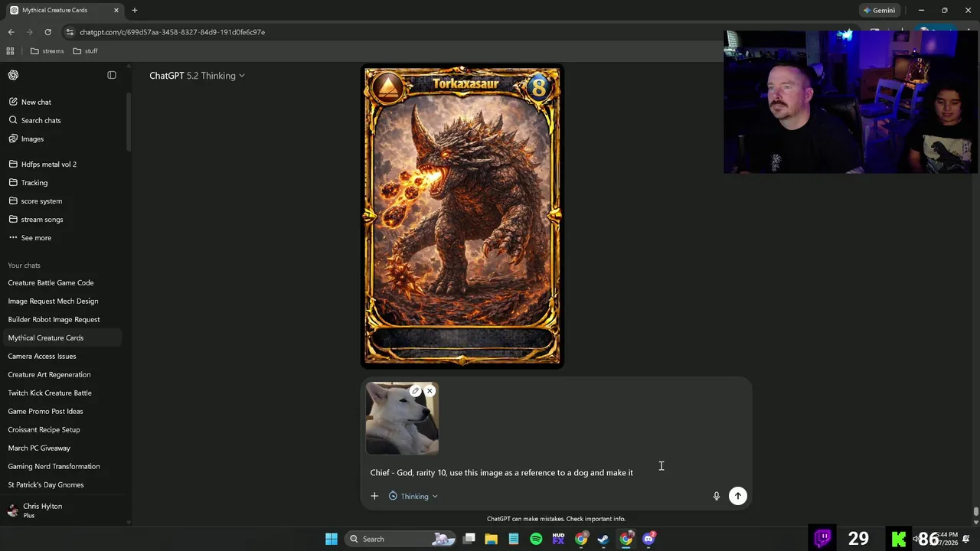980x551 pixels.
Task: Select Mythical Creature Cards chat
Action: point(46,337)
